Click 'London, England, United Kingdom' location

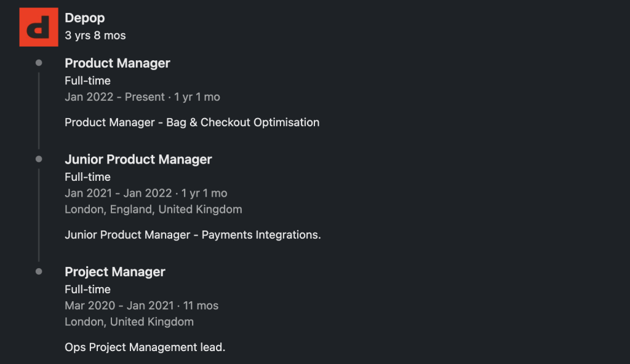pos(153,209)
